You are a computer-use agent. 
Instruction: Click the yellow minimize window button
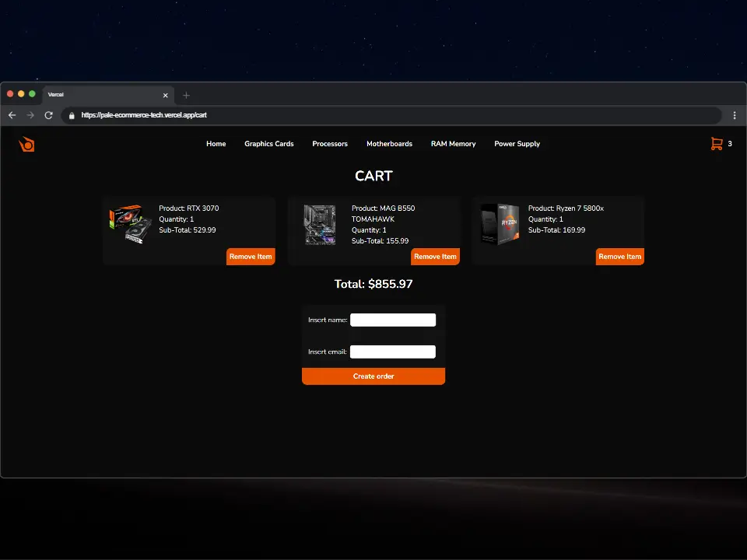[21, 94]
